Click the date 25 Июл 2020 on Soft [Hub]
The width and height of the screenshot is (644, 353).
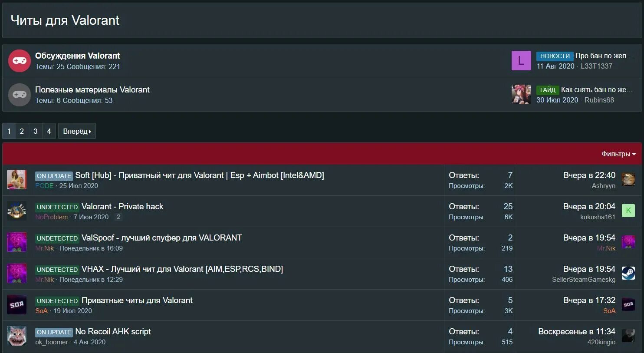point(79,185)
